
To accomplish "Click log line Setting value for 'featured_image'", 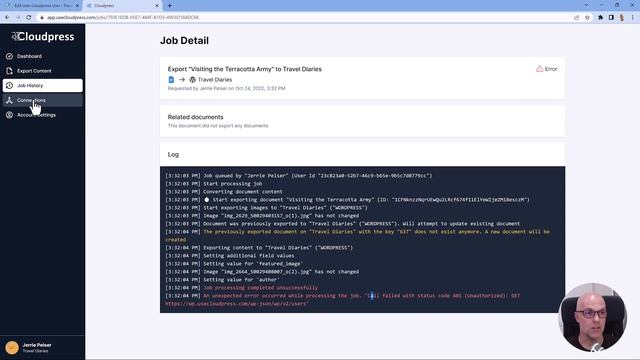I will click(253, 264).
